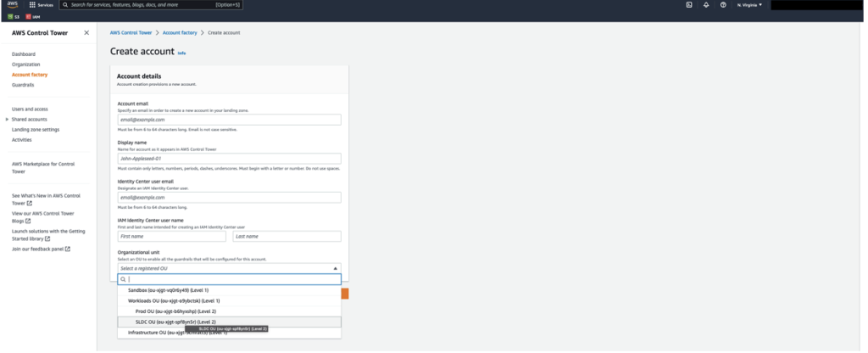Open the help question mark menu
The image size is (868, 353).
coord(723,5)
